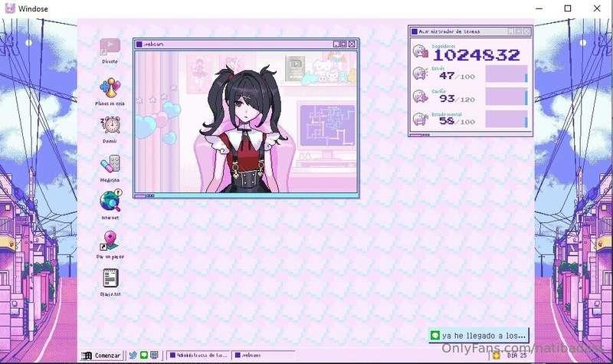Click the Estado mental avatar icon

tap(420, 119)
